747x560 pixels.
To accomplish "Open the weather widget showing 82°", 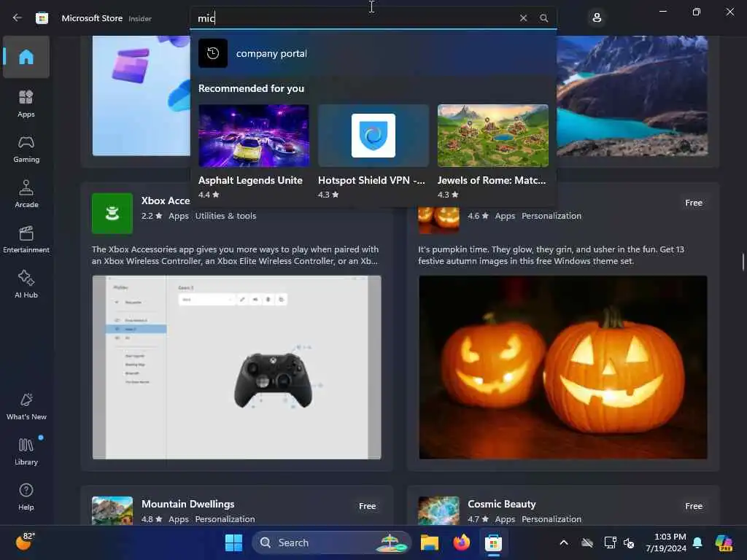I will click(x=25, y=542).
